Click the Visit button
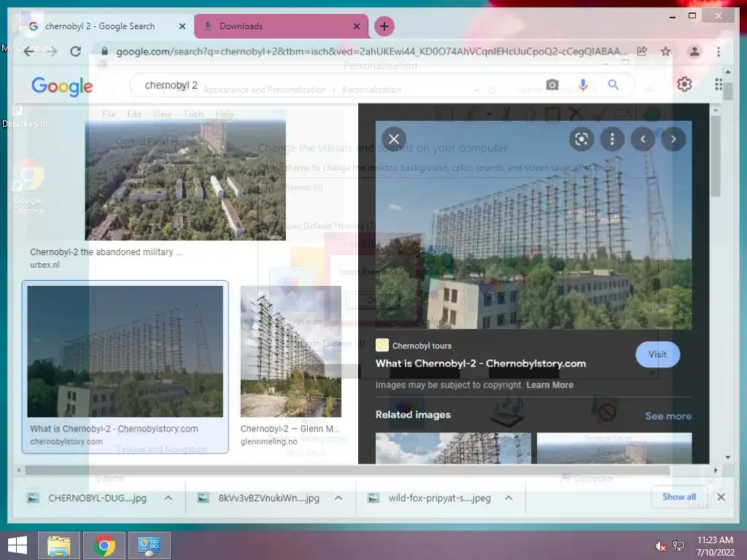 click(657, 354)
